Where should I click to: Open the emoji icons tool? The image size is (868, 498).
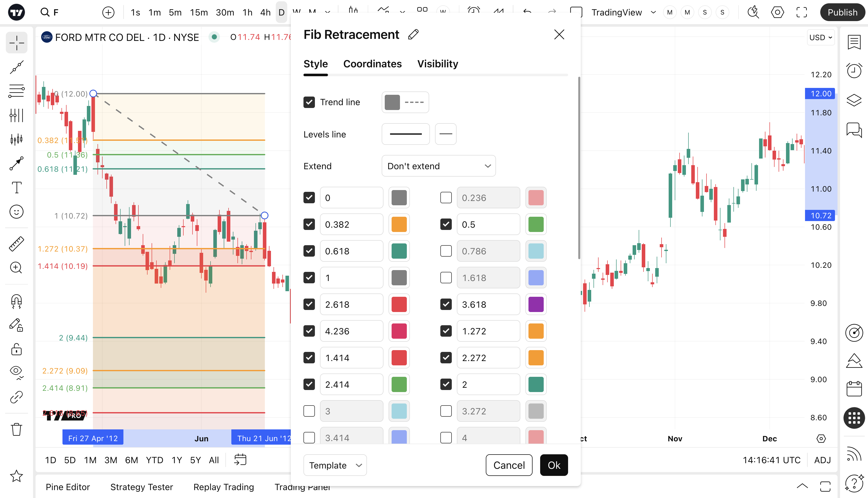(17, 212)
